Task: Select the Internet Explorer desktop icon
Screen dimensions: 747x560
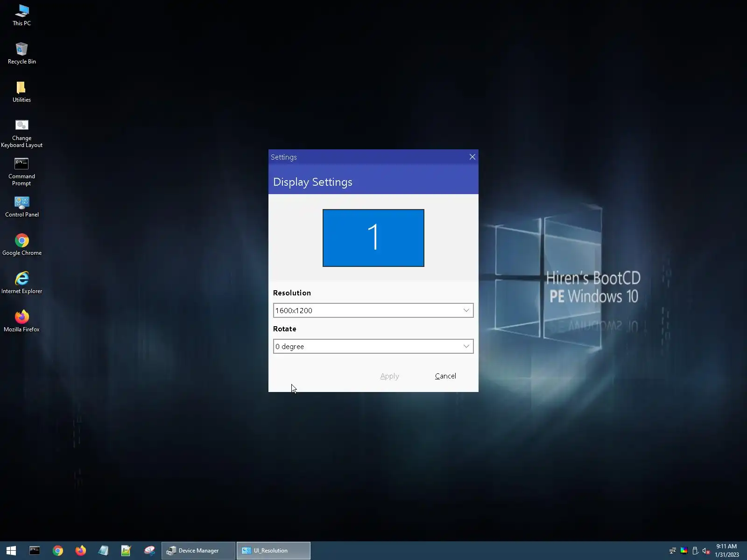Action: click(x=21, y=283)
